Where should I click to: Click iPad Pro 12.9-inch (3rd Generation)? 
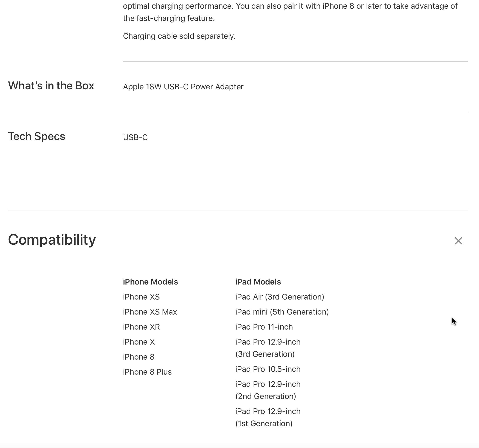click(268, 348)
